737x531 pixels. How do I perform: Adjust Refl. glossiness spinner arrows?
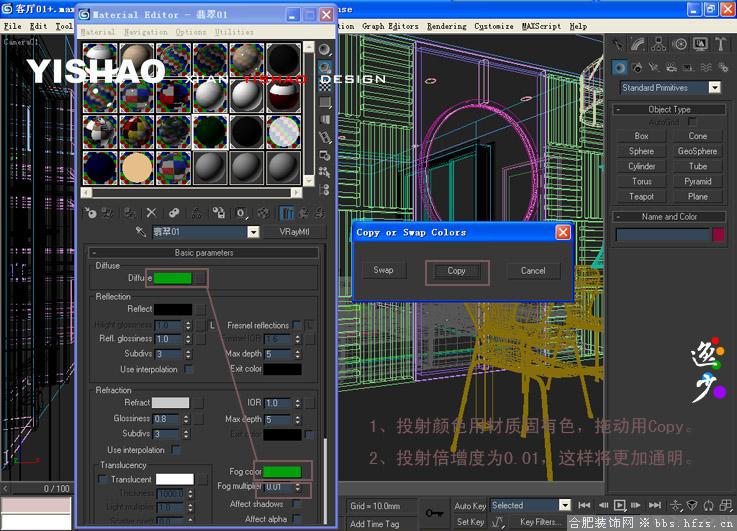[188, 339]
